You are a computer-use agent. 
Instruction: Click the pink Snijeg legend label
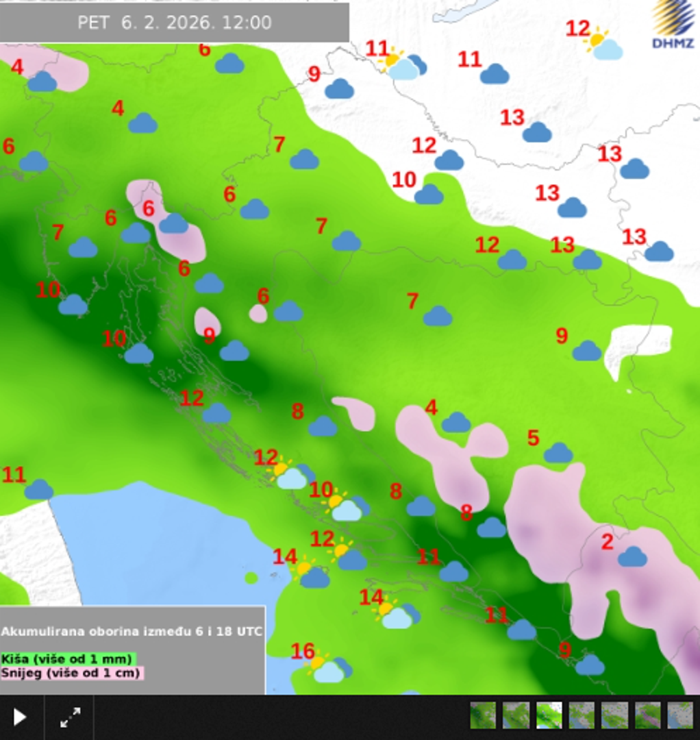pos(71,673)
